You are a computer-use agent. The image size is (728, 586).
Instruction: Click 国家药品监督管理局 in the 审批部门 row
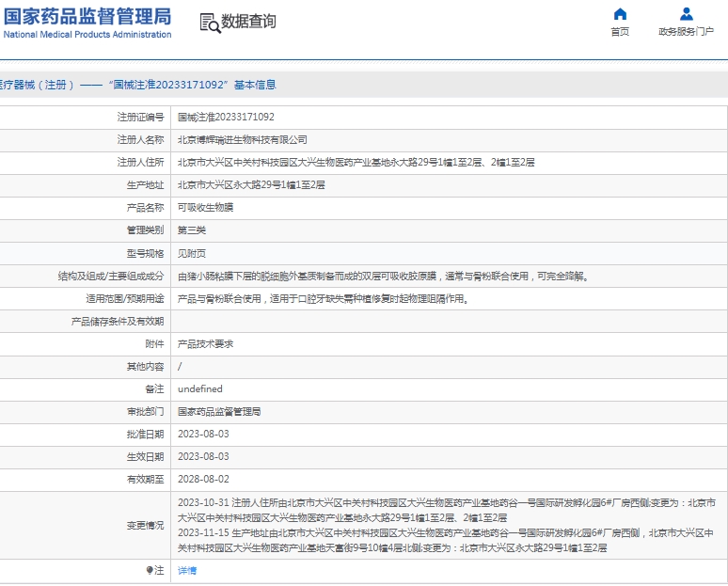click(x=219, y=412)
